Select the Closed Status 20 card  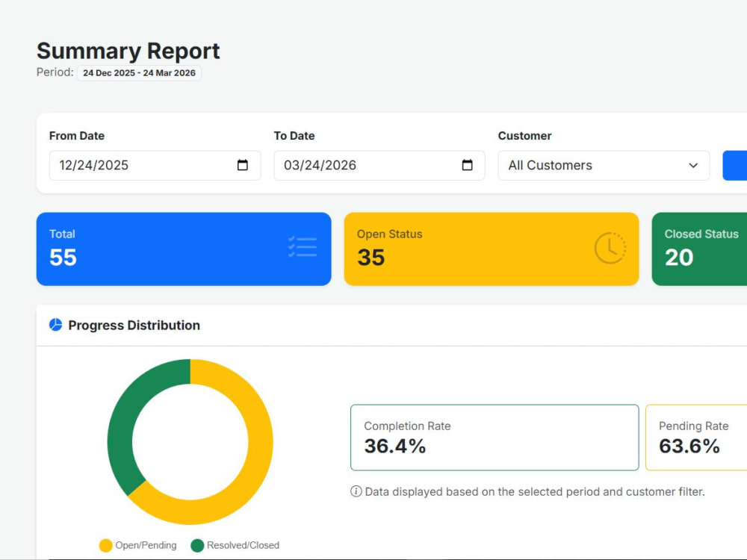pyautogui.click(x=699, y=249)
